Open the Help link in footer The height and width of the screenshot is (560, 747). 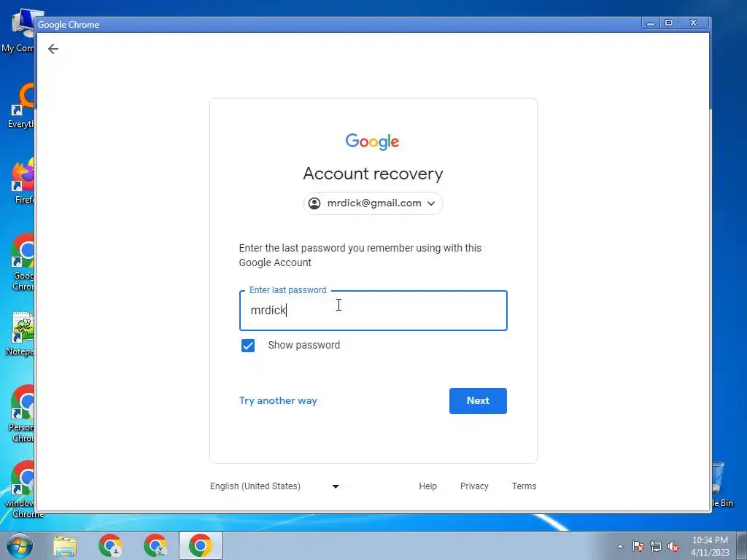(427, 486)
